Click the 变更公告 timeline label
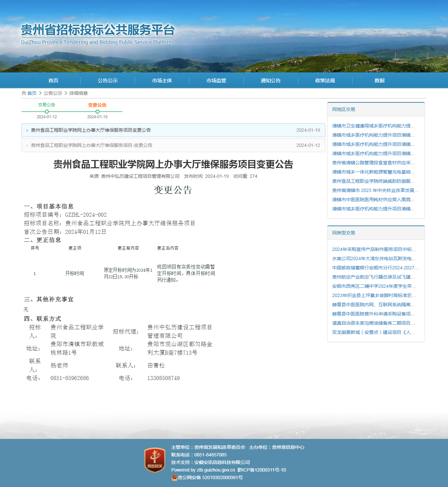This screenshot has height=487, width=448. [x=97, y=105]
